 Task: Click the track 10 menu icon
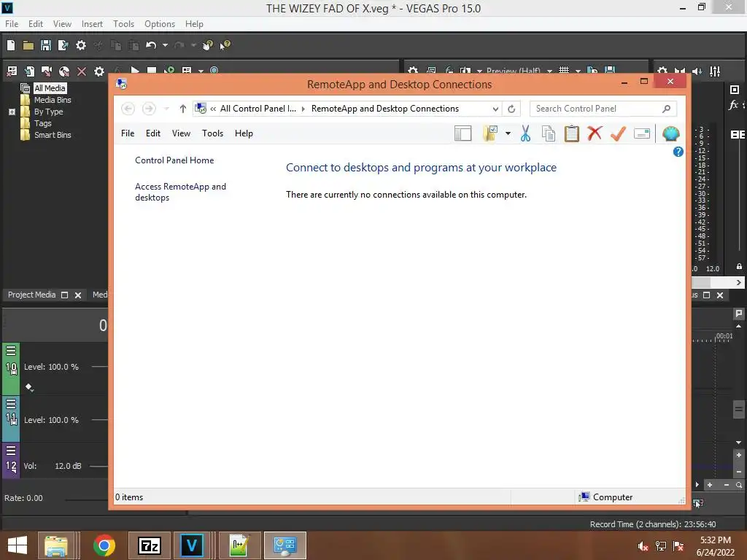coord(11,351)
